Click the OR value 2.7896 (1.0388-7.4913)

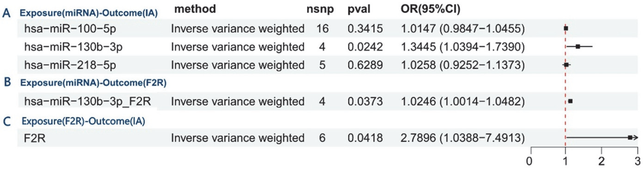463,138
